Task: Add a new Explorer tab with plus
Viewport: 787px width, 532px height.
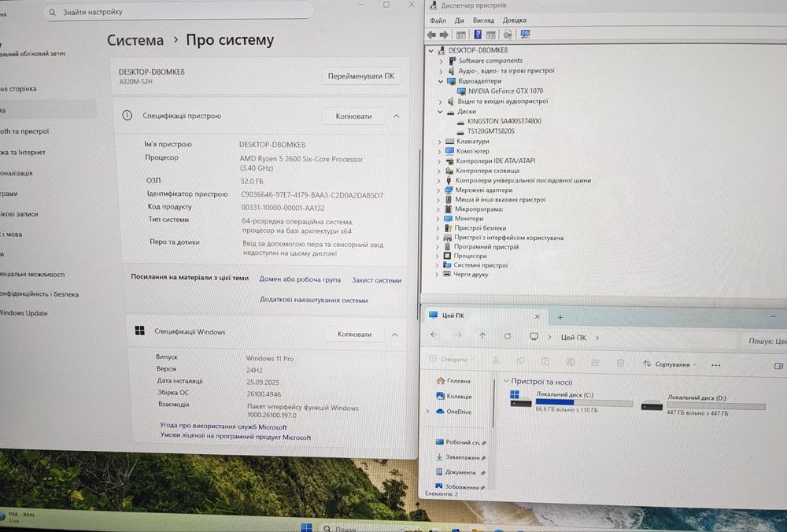Action: coord(560,317)
